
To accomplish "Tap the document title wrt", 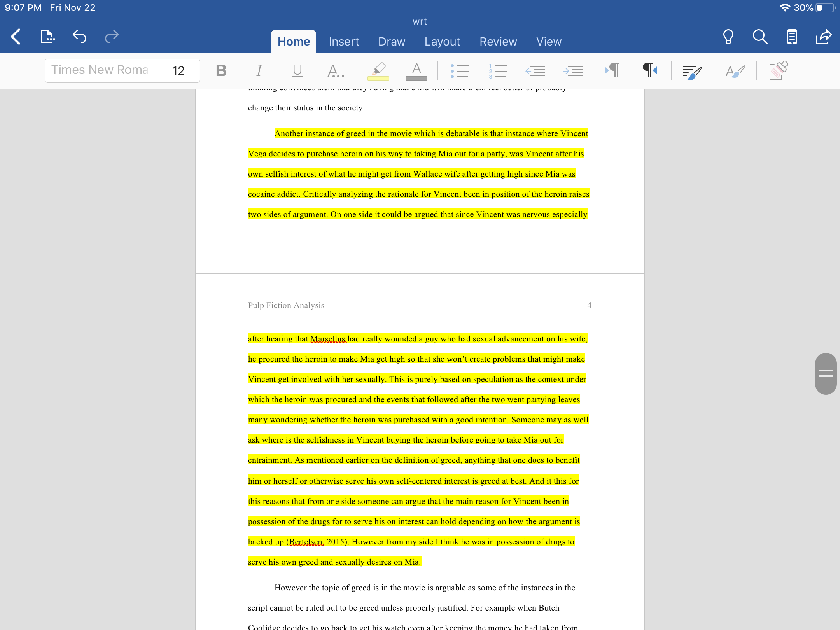I will tap(420, 21).
